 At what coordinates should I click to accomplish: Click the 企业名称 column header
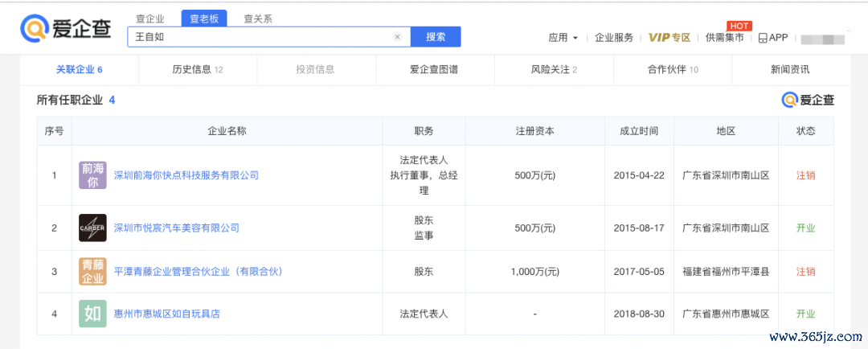tap(227, 131)
